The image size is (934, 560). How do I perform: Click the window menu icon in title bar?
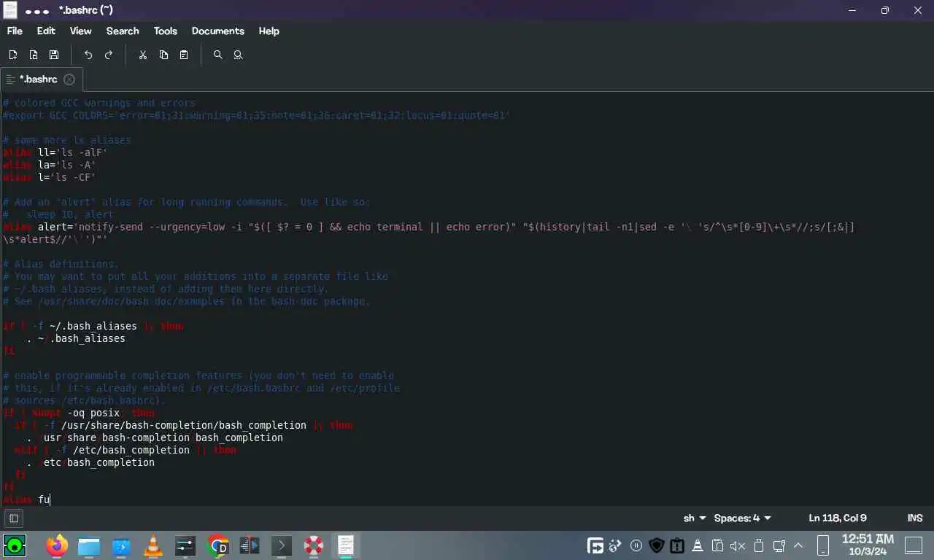point(9,10)
